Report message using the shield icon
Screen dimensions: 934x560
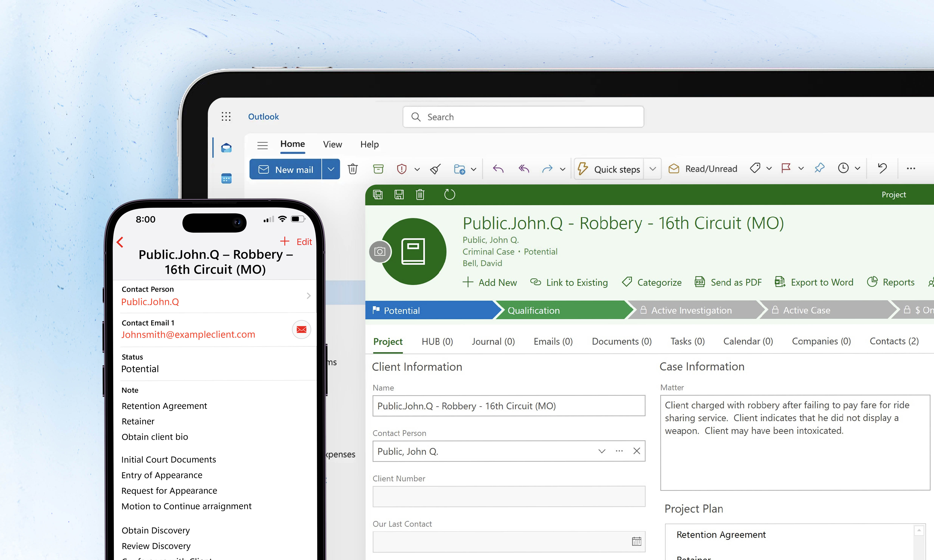tap(402, 169)
